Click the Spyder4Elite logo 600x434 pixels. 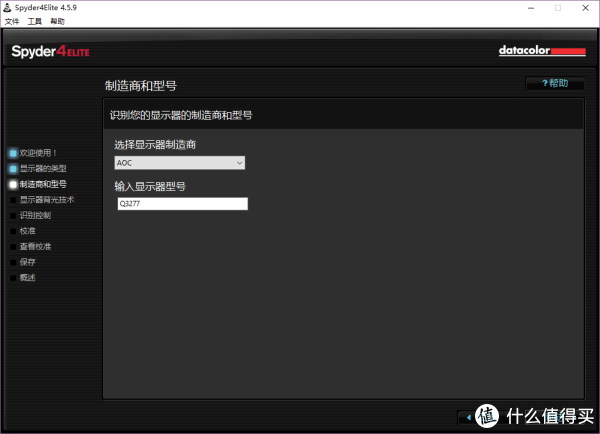point(51,51)
